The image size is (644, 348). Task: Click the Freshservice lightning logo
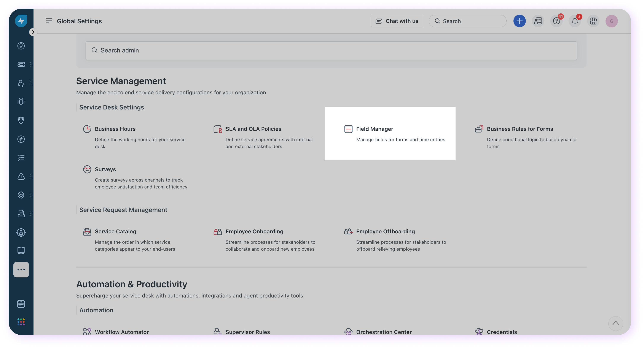point(21,21)
